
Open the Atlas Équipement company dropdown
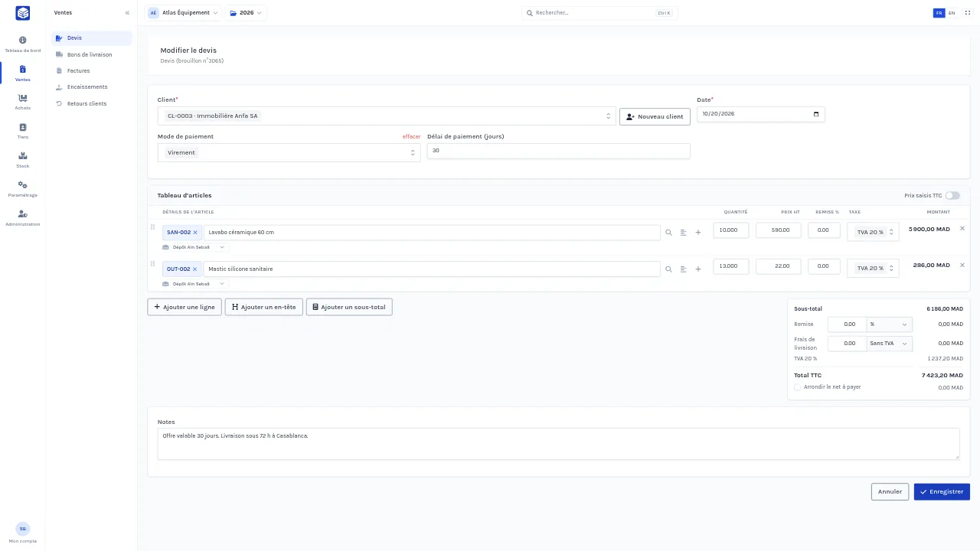(183, 13)
